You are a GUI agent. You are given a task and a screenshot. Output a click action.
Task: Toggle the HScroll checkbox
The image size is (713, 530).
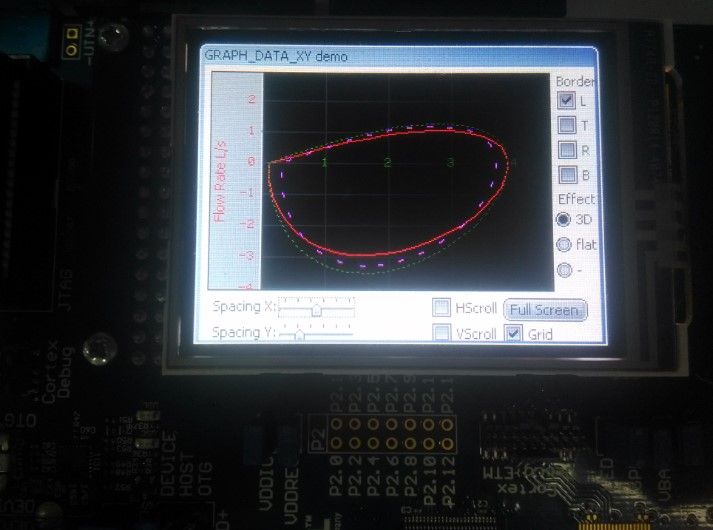coord(441,308)
